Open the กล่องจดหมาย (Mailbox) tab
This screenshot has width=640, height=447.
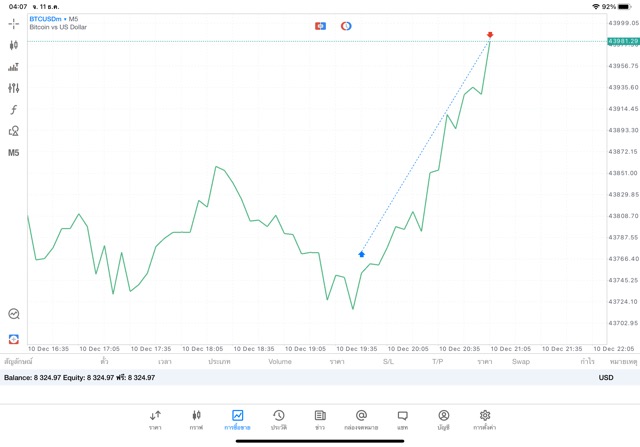point(361,419)
